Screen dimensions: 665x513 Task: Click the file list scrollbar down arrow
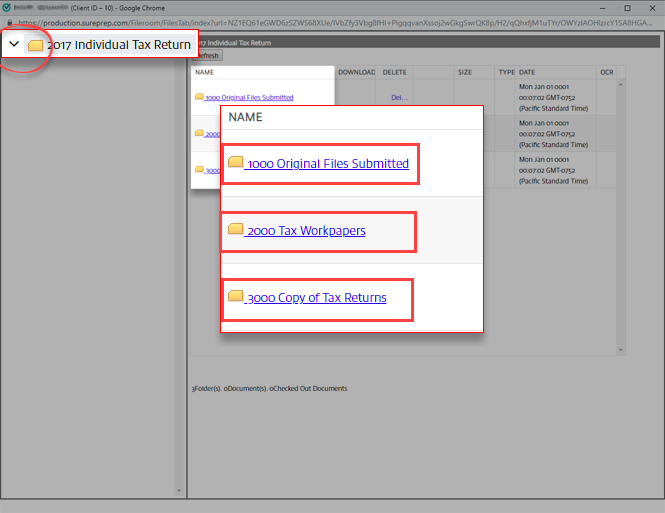click(622, 350)
